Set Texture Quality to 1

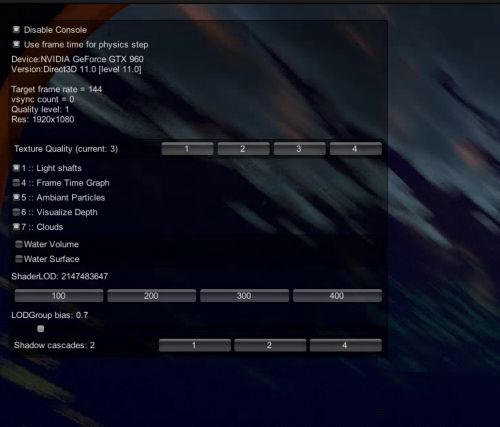coord(187,149)
